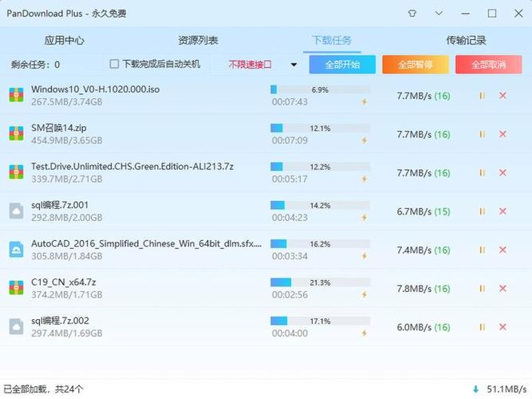Pause the sql编程.7z.001 download
This screenshot has width=532, height=399.
(x=482, y=211)
